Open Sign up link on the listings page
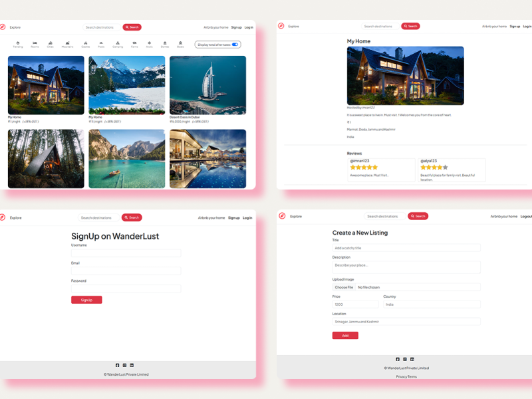 point(236,27)
